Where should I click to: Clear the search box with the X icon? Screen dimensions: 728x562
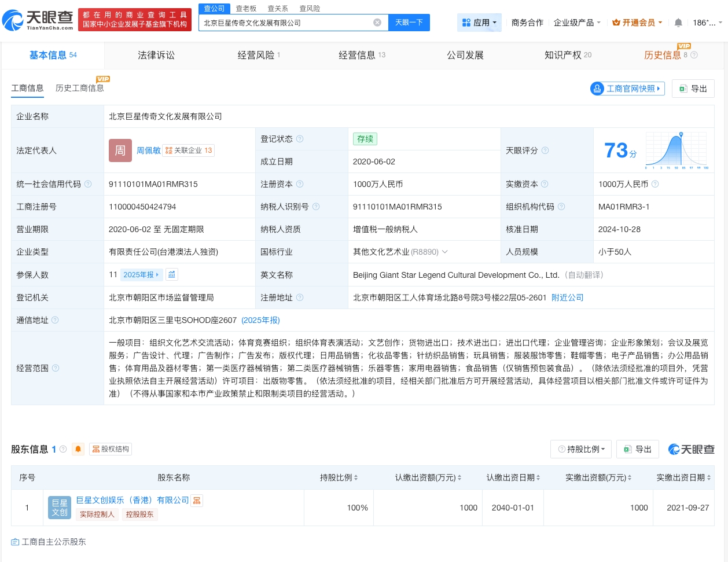tap(377, 23)
